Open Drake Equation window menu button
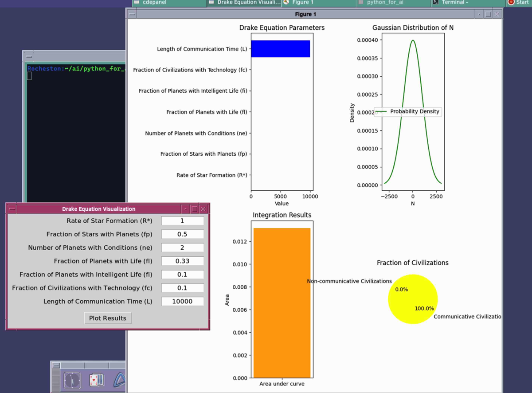 pyautogui.click(x=12, y=209)
